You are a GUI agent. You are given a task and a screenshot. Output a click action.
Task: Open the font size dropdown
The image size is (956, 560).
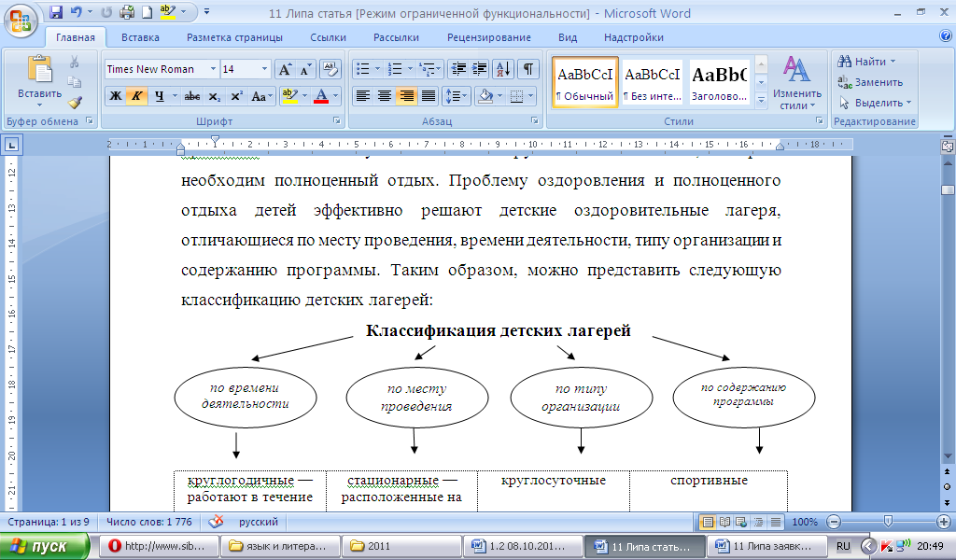(x=264, y=69)
